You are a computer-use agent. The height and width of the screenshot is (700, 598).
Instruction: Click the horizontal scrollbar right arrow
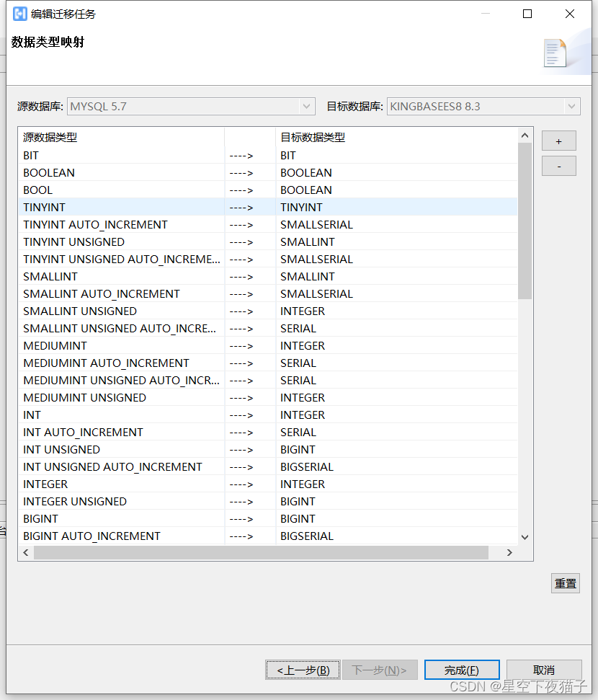[x=509, y=553]
